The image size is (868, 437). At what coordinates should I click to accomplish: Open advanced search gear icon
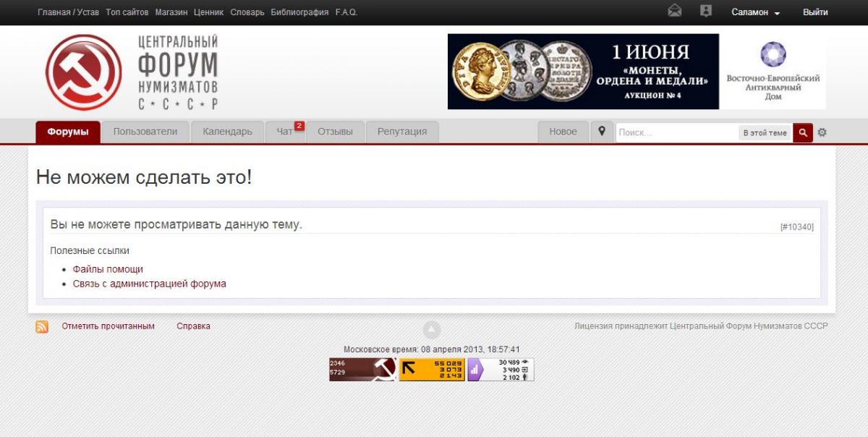tap(822, 132)
